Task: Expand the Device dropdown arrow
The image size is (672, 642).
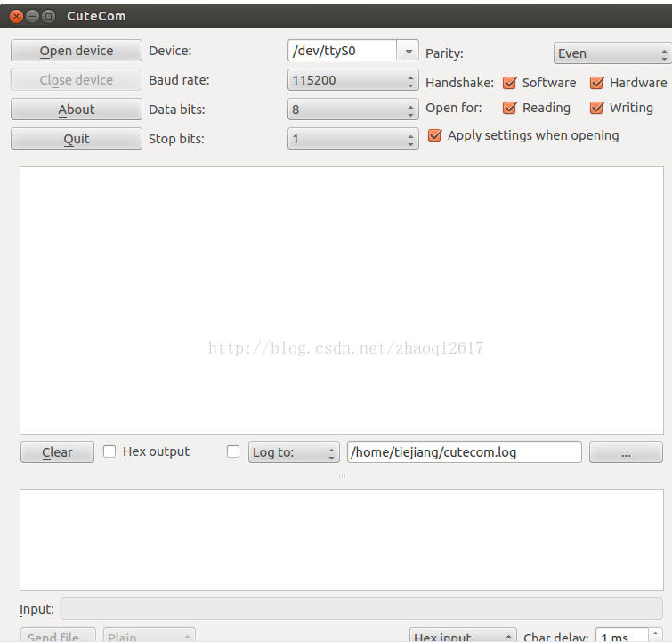Action: 408,51
